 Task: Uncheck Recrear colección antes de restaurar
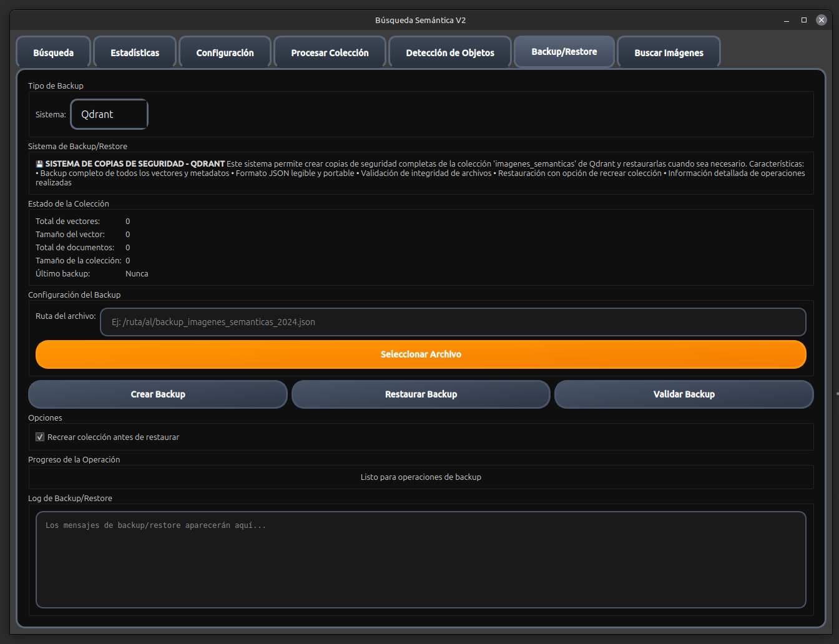tap(39, 437)
